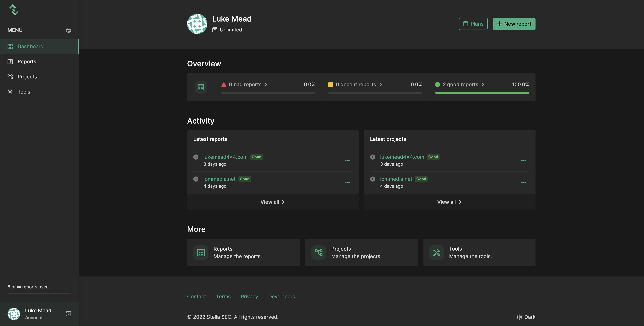Click the logout icon beside Account
Image resolution: width=644 pixels, height=326 pixels.
point(69,314)
